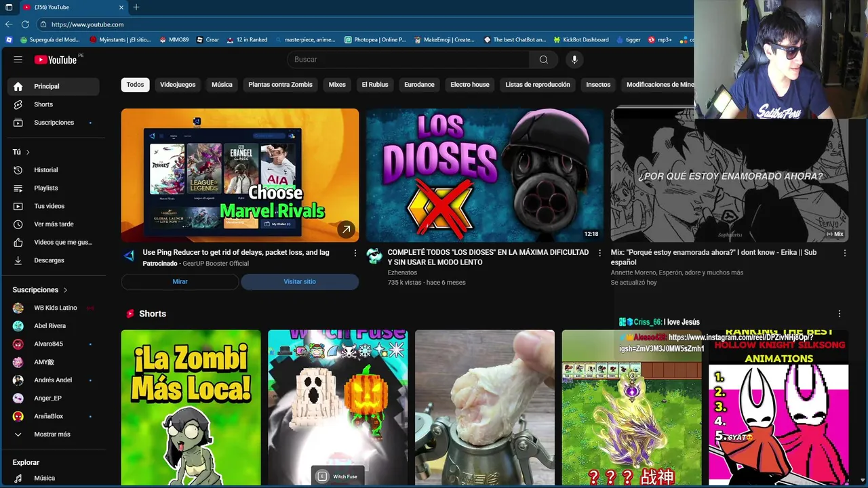Select the Insectos filter chip
The width and height of the screenshot is (868, 488).
598,85
